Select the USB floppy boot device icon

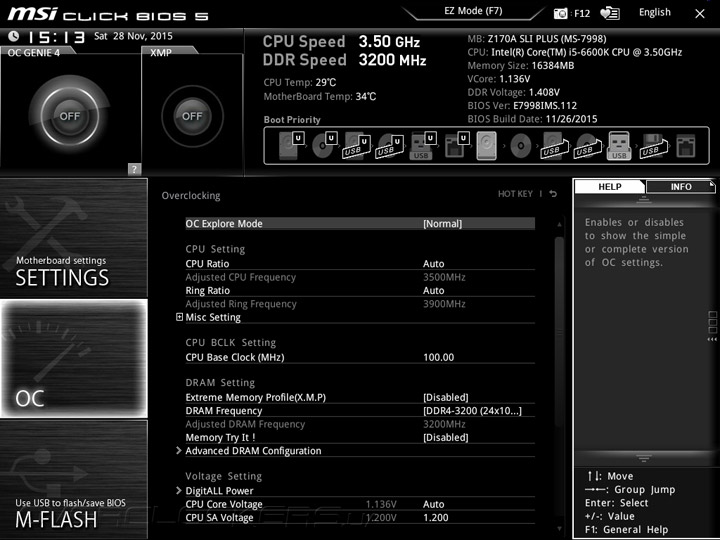(x=653, y=146)
